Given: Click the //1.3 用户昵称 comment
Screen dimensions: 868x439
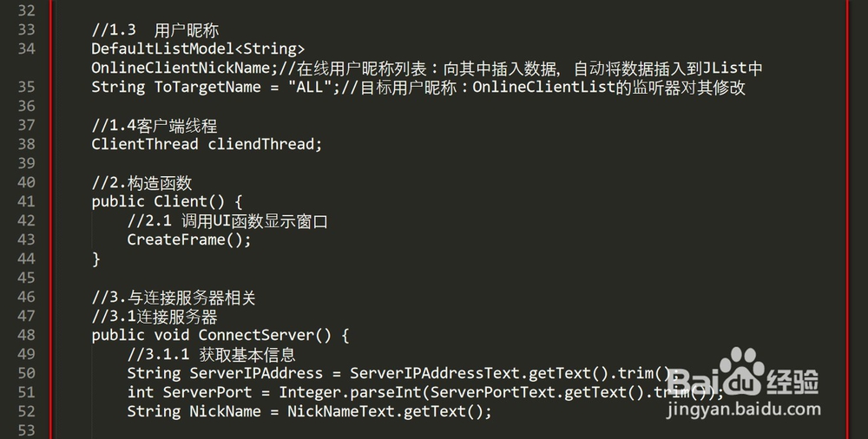Looking at the screenshot, I should coord(155,29).
